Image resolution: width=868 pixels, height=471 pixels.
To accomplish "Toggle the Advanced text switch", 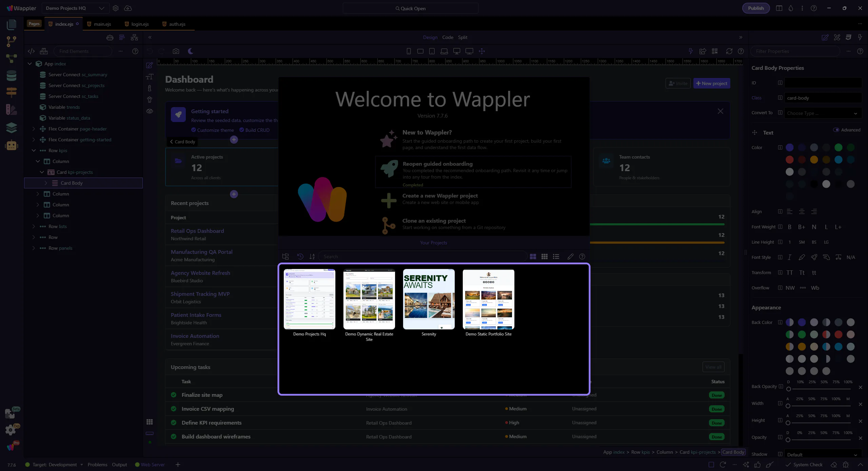I will (x=836, y=130).
